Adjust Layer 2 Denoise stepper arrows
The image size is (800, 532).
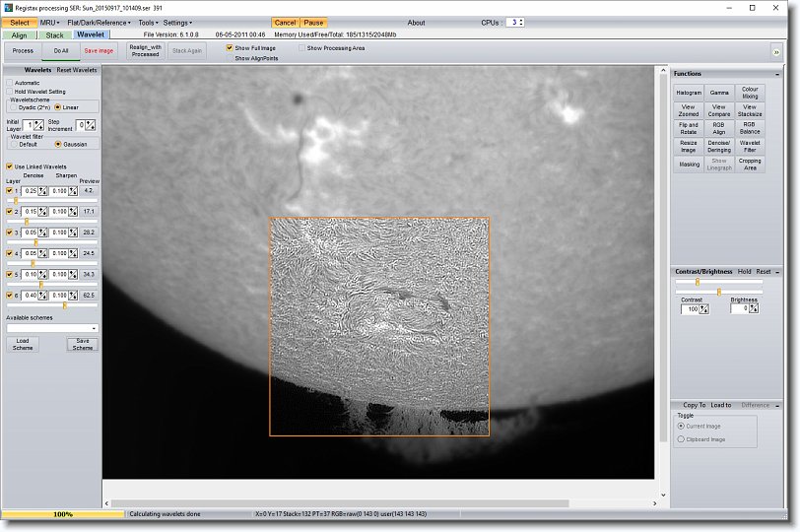[42, 211]
